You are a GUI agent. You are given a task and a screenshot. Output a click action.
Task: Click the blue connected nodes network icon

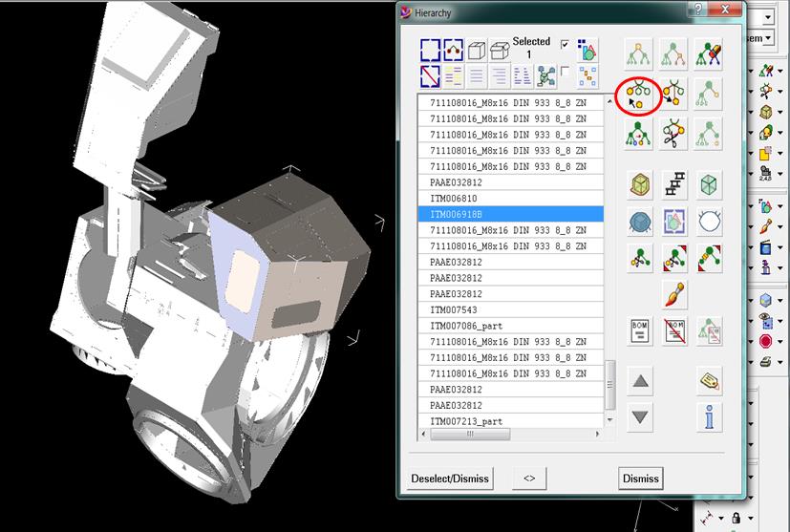[546, 76]
